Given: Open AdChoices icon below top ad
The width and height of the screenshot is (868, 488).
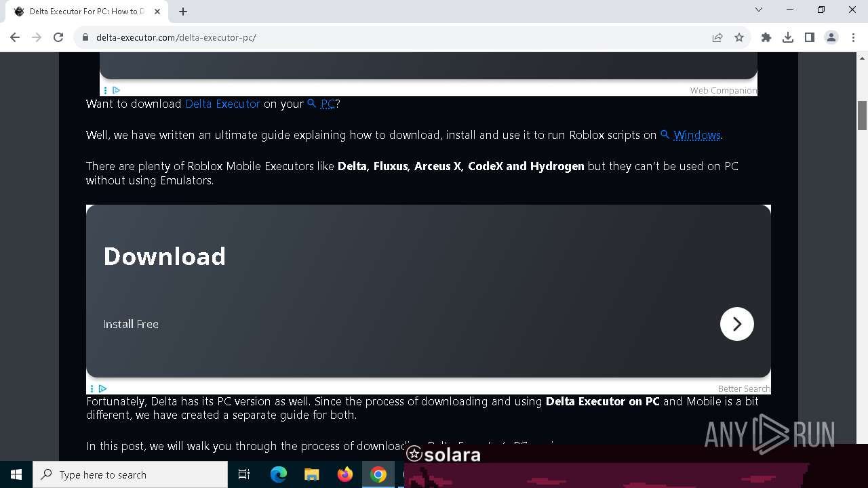Looking at the screenshot, I should [x=116, y=90].
